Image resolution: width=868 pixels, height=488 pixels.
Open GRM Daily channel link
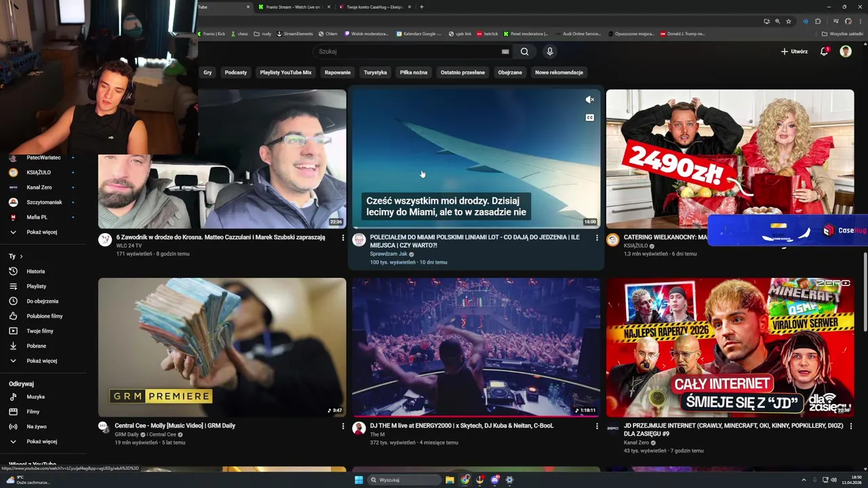pyautogui.click(x=126, y=434)
